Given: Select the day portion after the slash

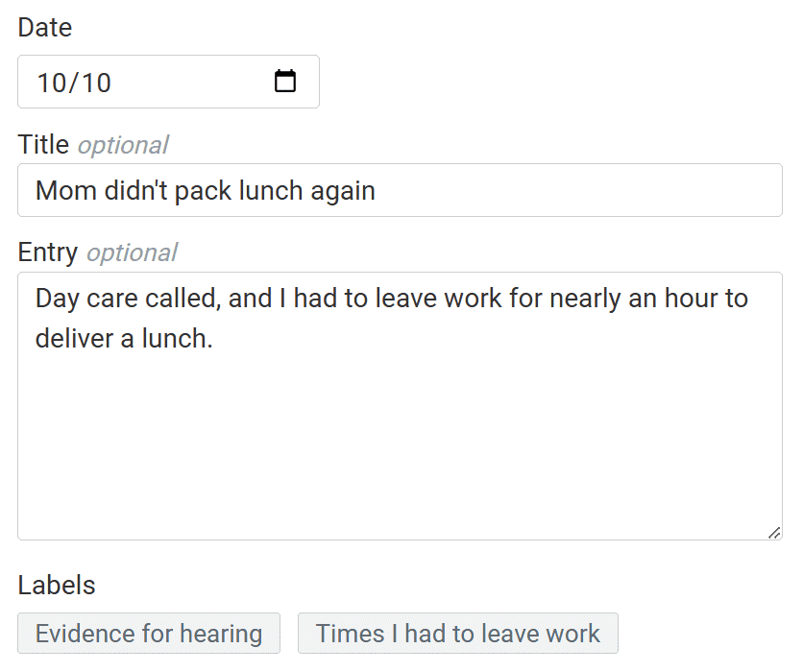Looking at the screenshot, I should (97, 83).
